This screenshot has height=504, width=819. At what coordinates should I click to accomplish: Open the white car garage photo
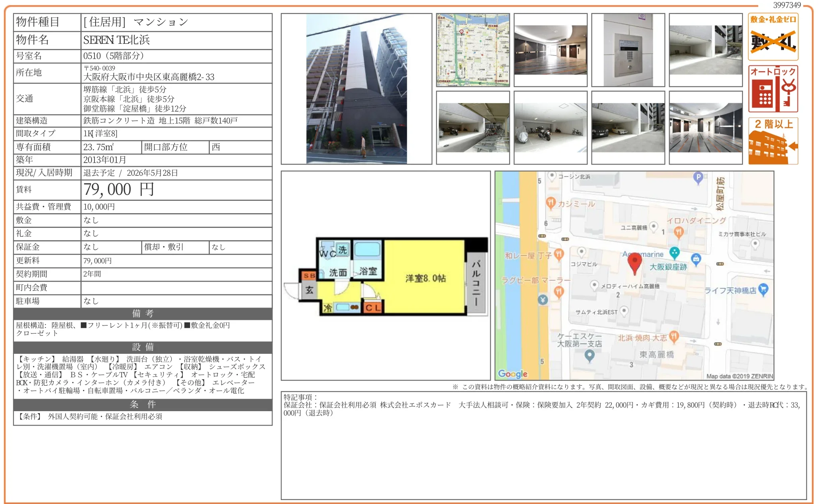tap(628, 127)
